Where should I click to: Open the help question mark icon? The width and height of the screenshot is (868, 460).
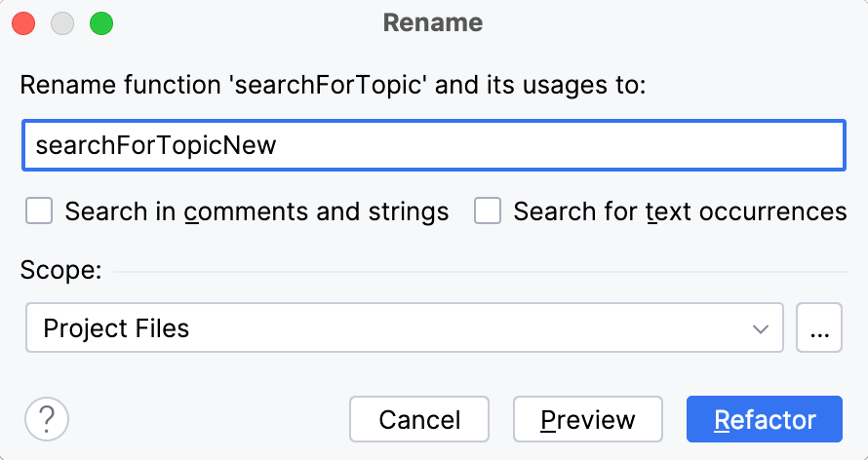pos(46,420)
